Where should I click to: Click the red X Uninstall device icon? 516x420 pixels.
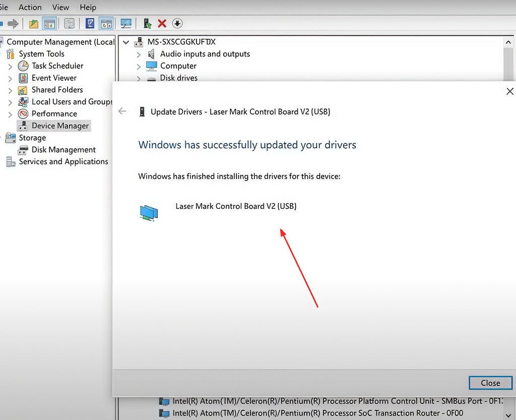[162, 24]
